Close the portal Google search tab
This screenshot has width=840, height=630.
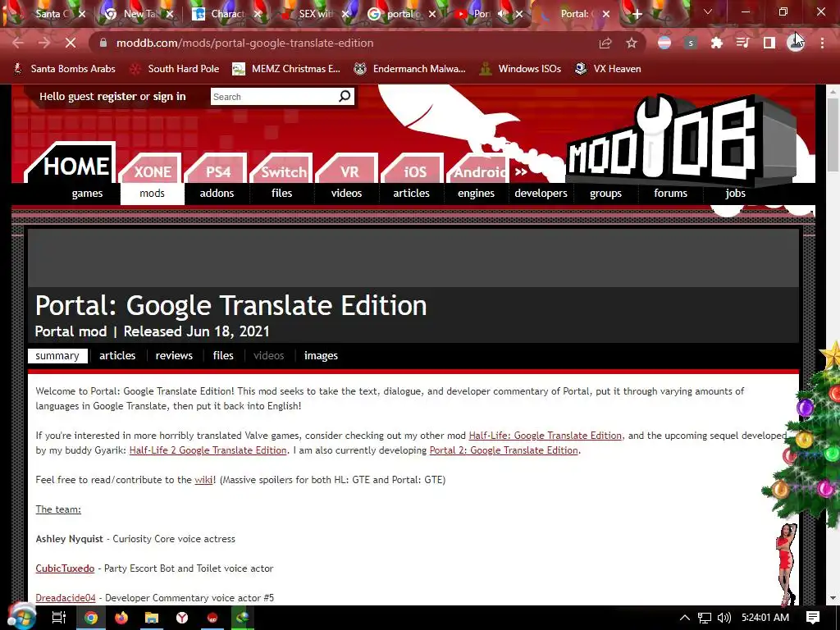click(432, 14)
